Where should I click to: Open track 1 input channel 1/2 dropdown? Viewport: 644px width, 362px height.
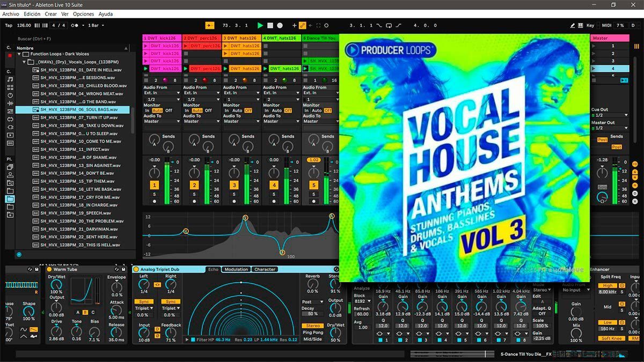162,99
